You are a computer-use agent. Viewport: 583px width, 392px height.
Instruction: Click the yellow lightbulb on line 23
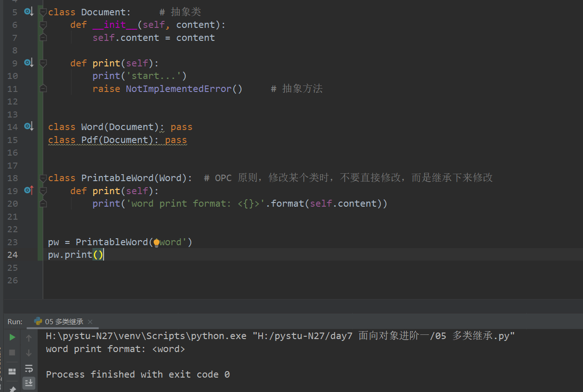coord(157,242)
